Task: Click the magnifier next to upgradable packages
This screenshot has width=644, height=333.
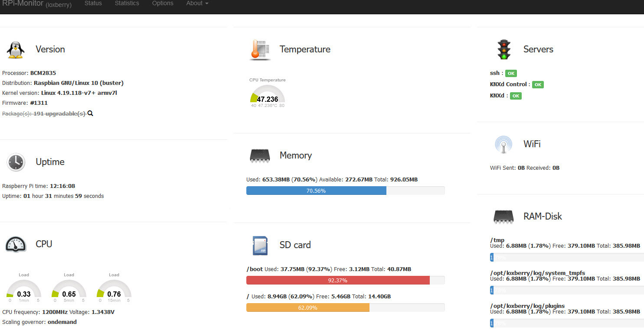Action: coord(91,113)
